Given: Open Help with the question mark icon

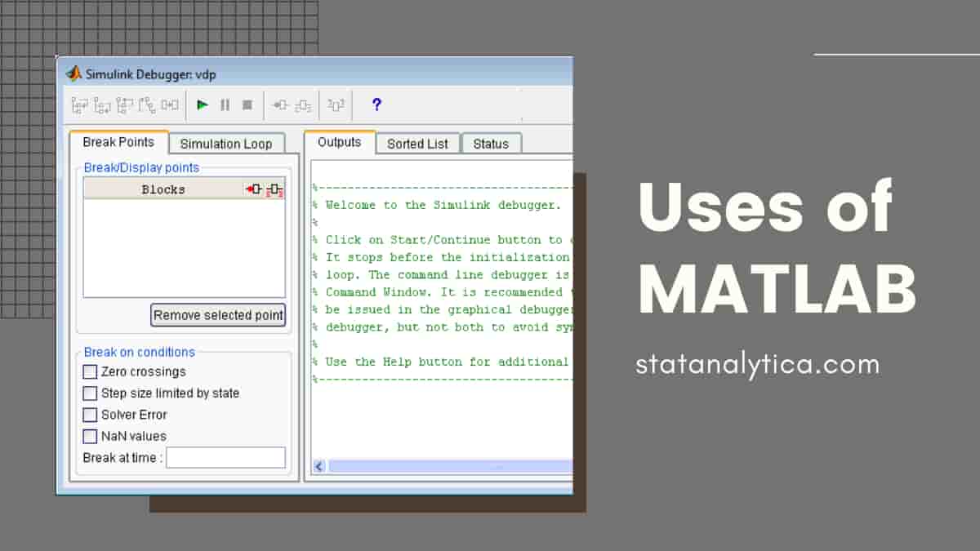Looking at the screenshot, I should pyautogui.click(x=376, y=104).
